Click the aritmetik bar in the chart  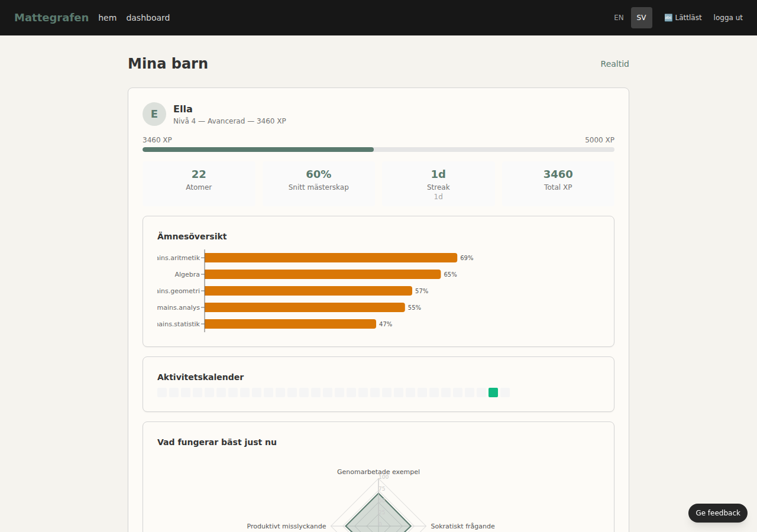pyautogui.click(x=331, y=258)
